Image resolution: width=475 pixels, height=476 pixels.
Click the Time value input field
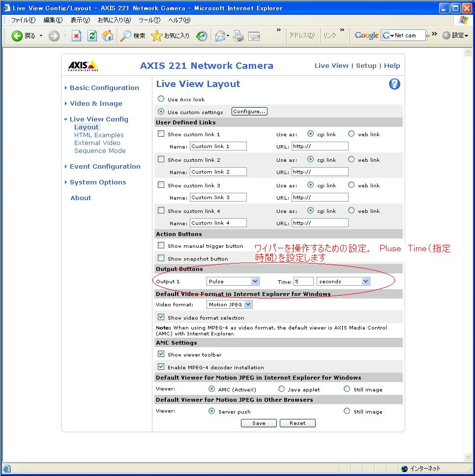tap(303, 281)
